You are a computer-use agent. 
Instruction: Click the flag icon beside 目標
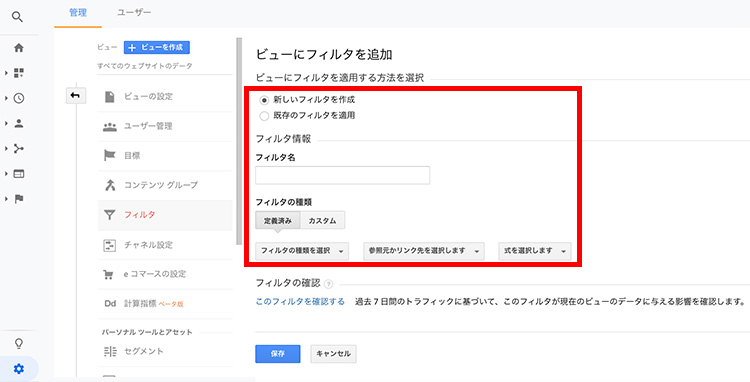click(110, 155)
